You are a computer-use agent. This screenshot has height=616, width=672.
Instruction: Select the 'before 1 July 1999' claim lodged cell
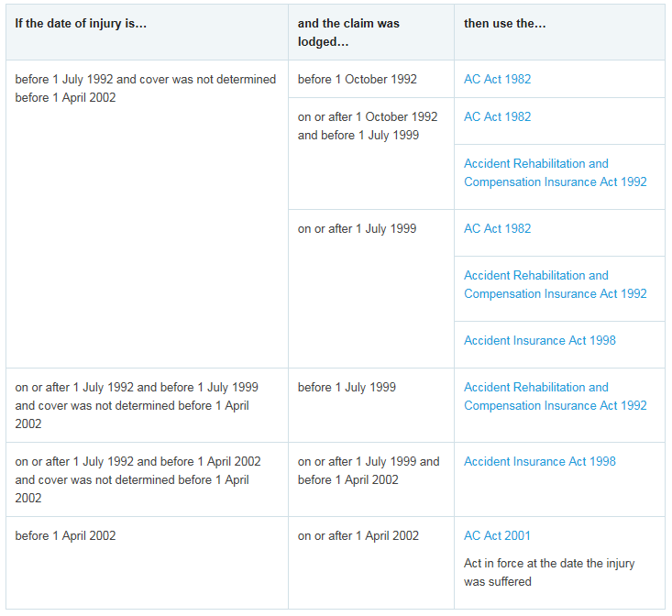pos(347,388)
